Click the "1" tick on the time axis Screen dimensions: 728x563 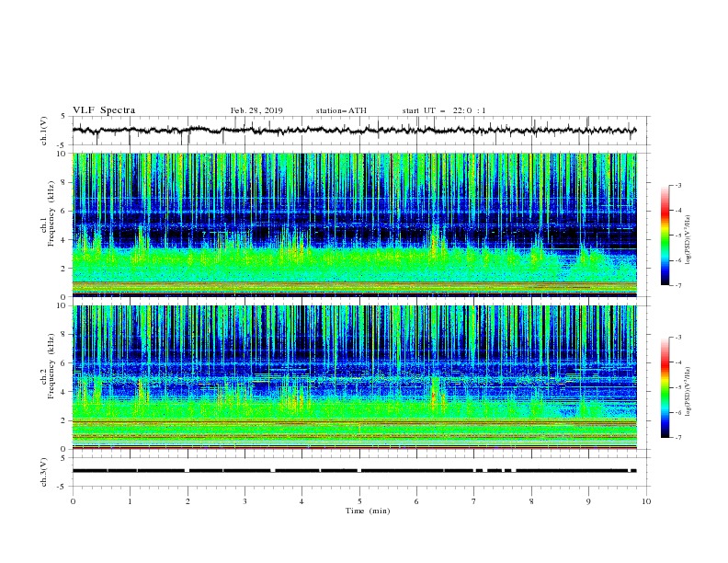[130, 501]
